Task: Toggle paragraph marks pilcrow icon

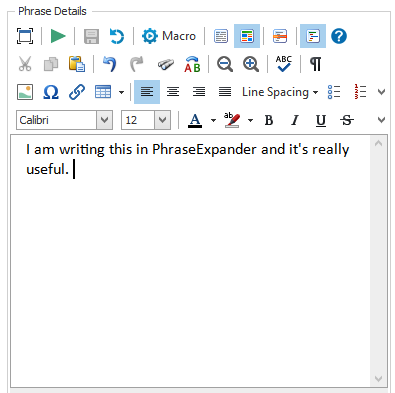Action: point(316,64)
